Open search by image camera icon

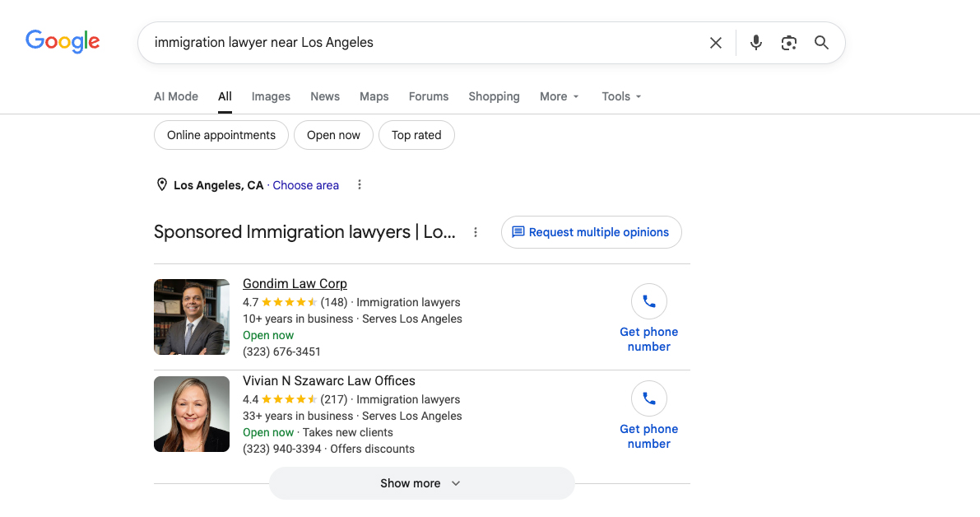click(789, 43)
